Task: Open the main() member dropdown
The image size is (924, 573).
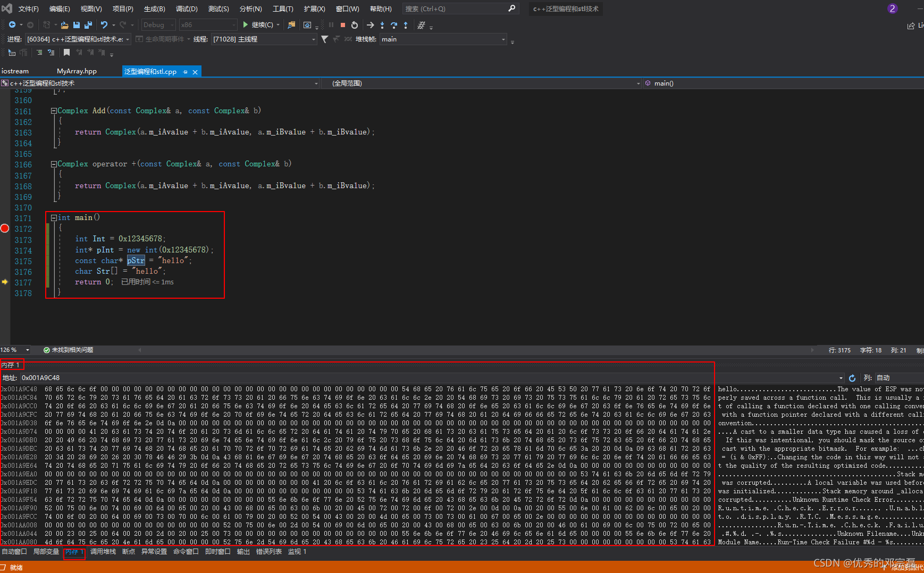Action: (784, 83)
